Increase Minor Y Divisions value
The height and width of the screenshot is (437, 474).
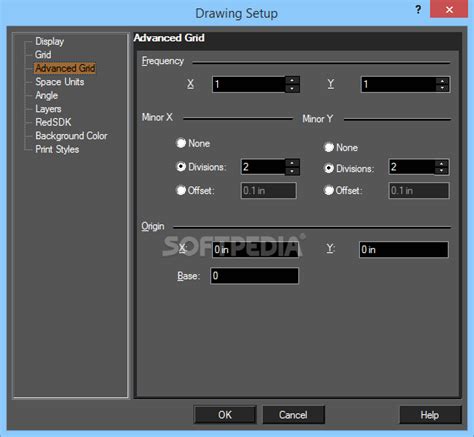click(x=442, y=163)
